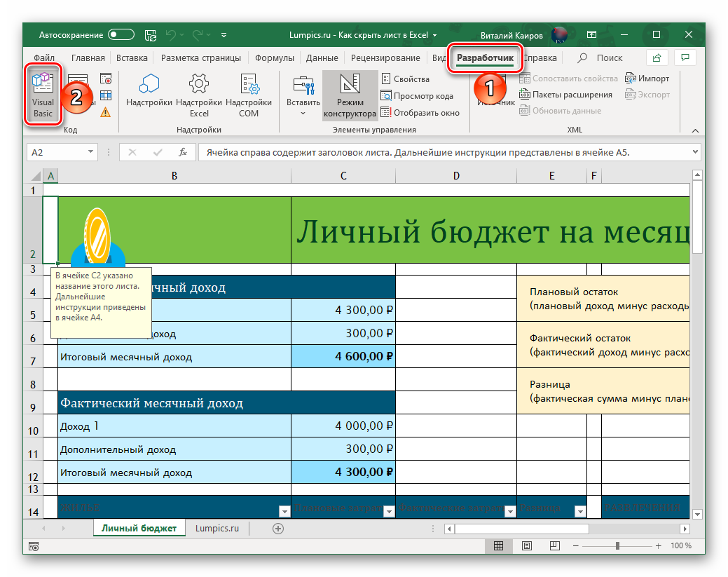
Task: Select Normal view in status bar
Action: pos(498,545)
